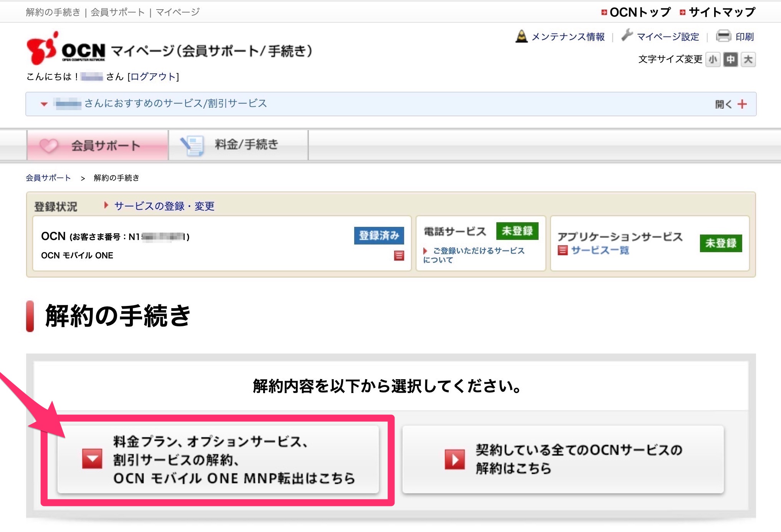Open サービス一覧 link
The image size is (781, 532).
600,250
